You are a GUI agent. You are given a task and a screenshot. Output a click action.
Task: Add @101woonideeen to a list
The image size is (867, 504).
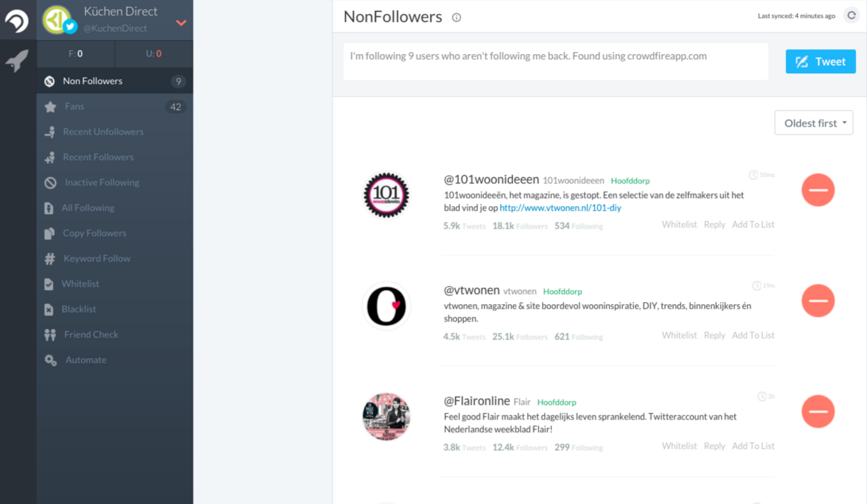pyautogui.click(x=753, y=225)
